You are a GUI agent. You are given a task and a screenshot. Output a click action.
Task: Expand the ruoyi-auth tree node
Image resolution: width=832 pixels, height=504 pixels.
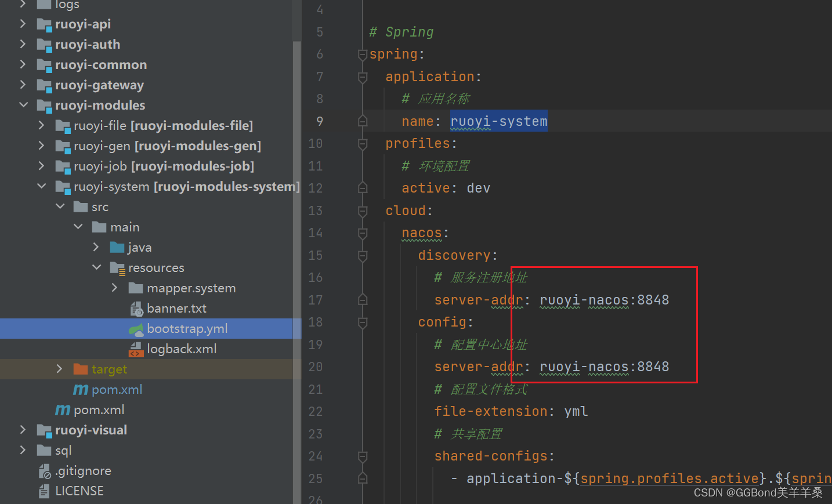point(23,44)
